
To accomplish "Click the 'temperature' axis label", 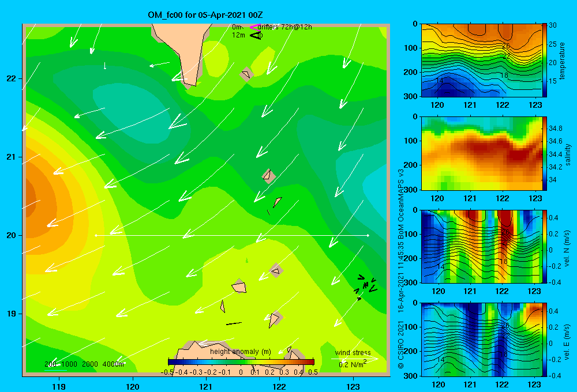I will 562,61.
